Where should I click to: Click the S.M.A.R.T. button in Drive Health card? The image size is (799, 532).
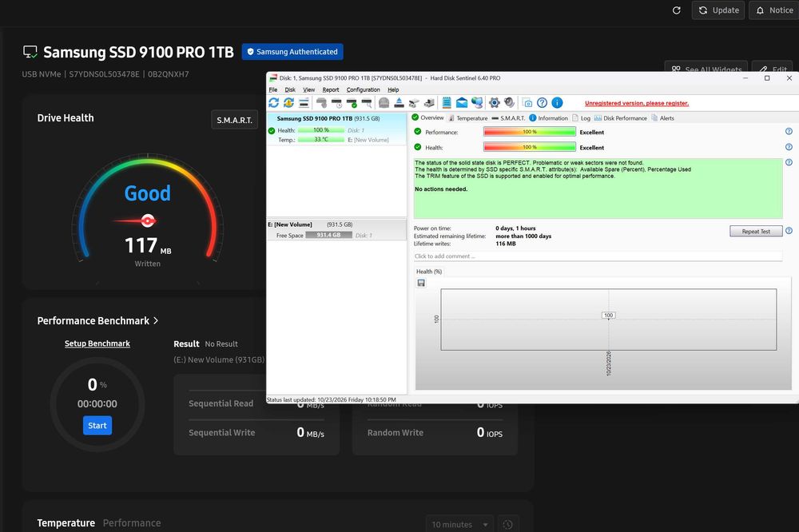point(234,121)
